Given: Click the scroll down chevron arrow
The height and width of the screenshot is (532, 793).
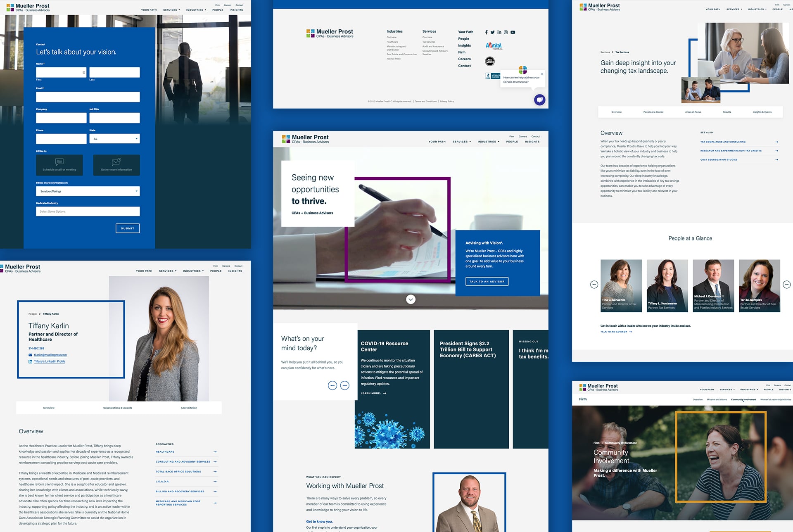Looking at the screenshot, I should (x=411, y=299).
